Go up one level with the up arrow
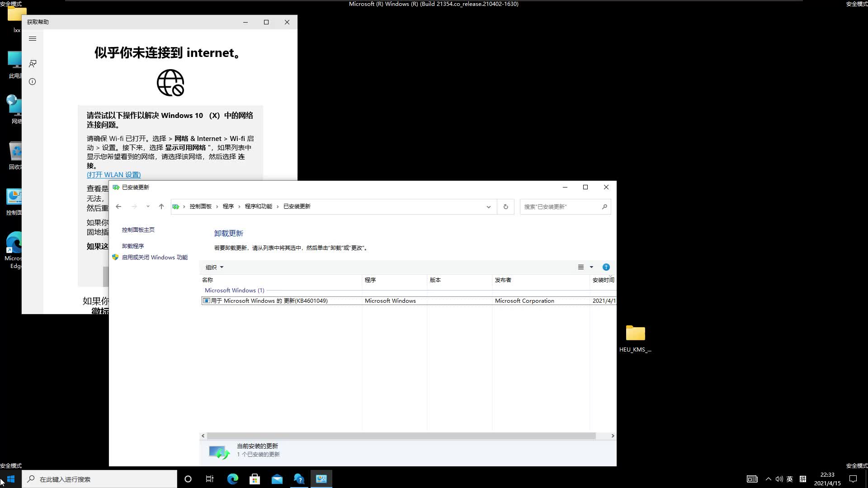The image size is (868, 488). point(161,206)
